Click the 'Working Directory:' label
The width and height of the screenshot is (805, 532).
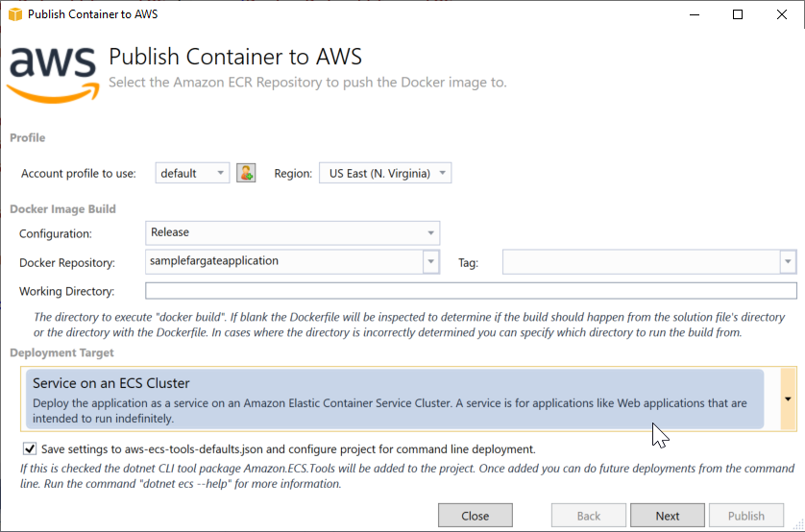click(66, 291)
